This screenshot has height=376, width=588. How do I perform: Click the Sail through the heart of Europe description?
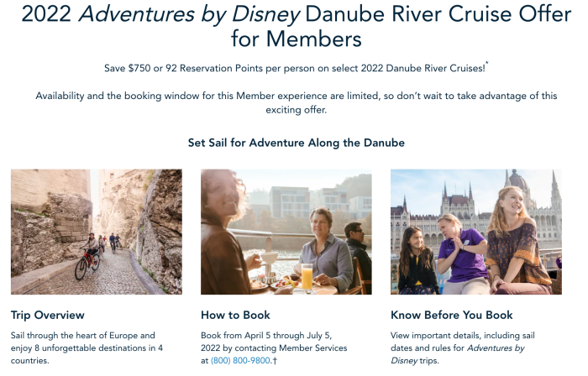[x=84, y=347]
